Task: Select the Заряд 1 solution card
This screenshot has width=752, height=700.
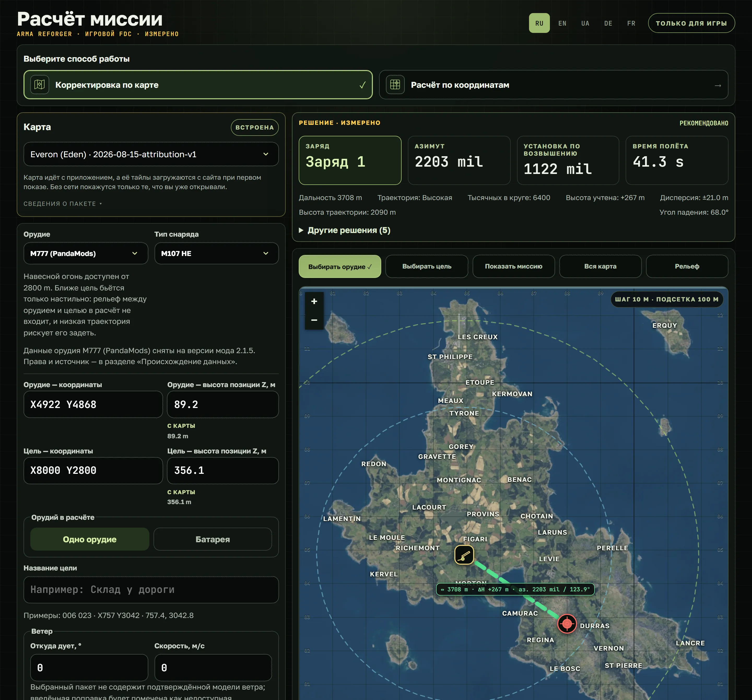Action: click(350, 160)
